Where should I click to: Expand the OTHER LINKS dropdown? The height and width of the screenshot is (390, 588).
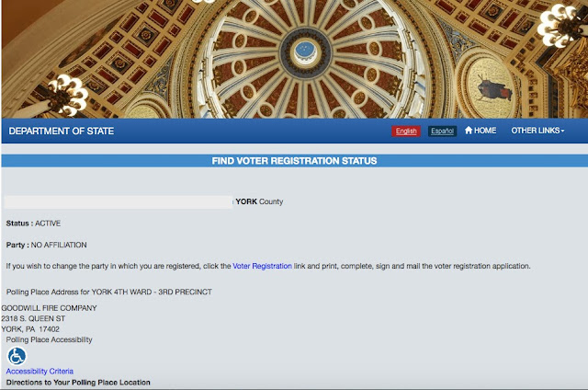(537, 131)
